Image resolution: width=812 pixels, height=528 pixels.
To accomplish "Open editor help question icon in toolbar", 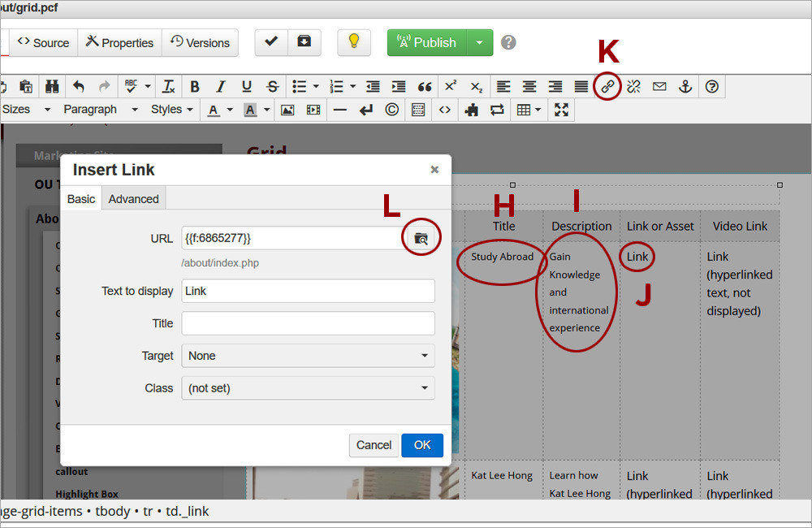I will 712,87.
